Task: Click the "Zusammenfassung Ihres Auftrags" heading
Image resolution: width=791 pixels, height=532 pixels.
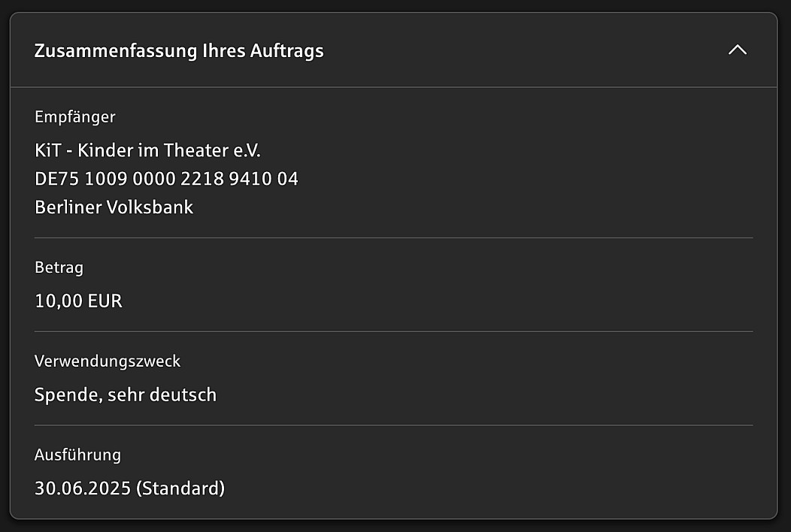Action: click(179, 51)
